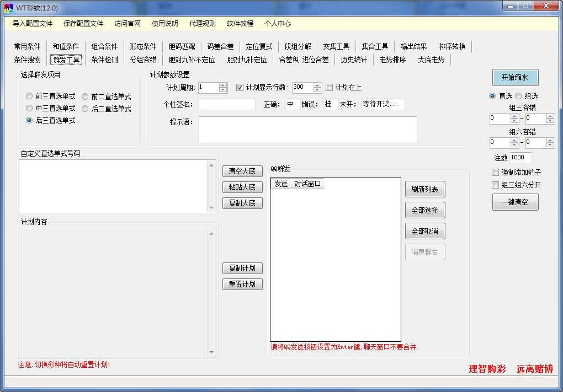选择中三直选单式选项

pyautogui.click(x=29, y=108)
